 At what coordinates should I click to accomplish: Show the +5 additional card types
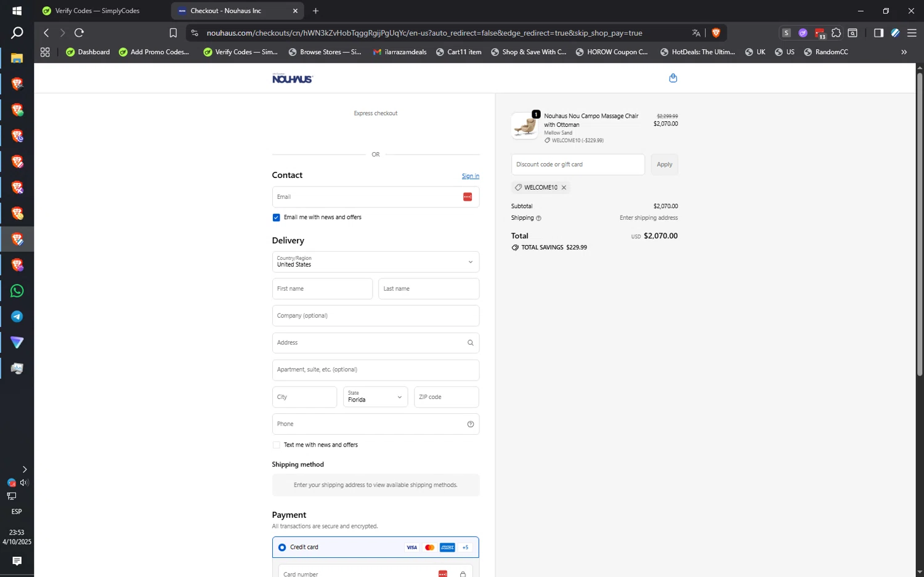(x=465, y=547)
